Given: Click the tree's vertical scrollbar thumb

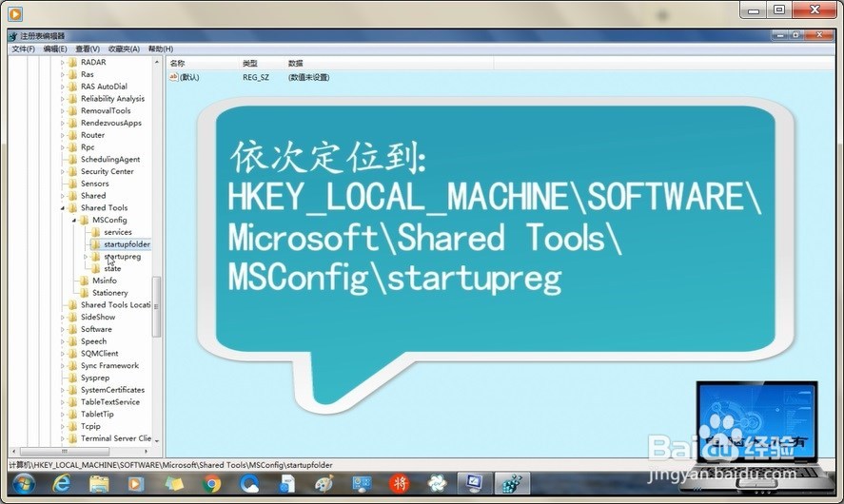Looking at the screenshot, I should pyautogui.click(x=157, y=306).
